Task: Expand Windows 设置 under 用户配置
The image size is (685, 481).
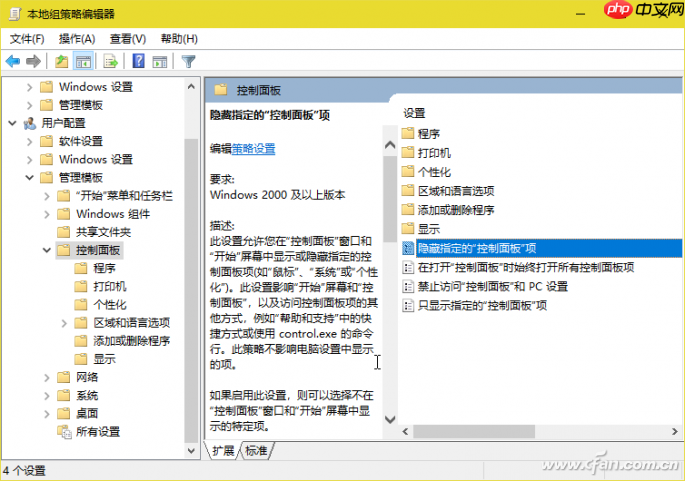Action: point(29,160)
